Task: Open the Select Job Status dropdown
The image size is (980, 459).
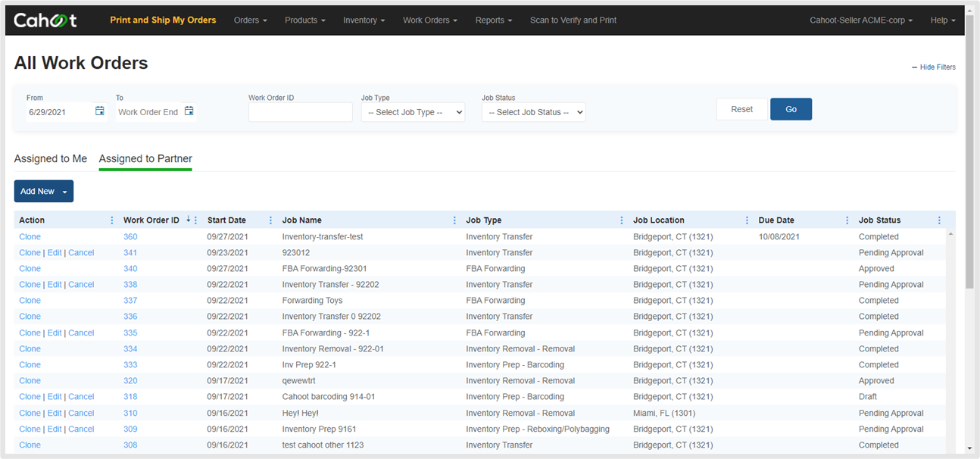Action: tap(534, 112)
